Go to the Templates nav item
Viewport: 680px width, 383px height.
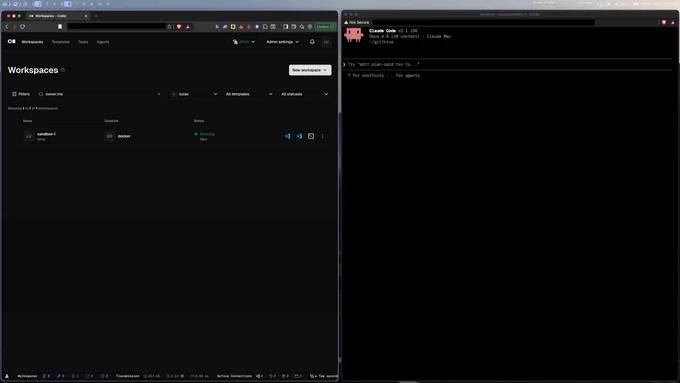pos(61,42)
